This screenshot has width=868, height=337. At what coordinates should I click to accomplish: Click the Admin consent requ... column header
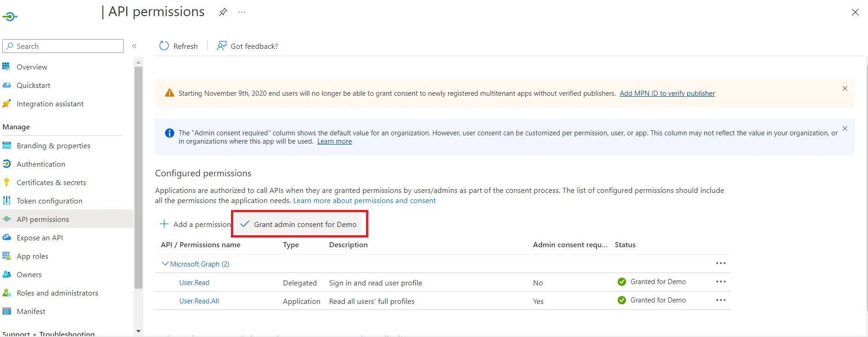click(570, 245)
